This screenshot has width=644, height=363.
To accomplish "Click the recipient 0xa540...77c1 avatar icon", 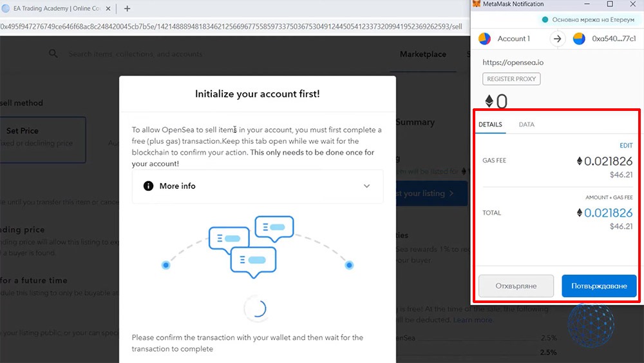I will click(579, 39).
